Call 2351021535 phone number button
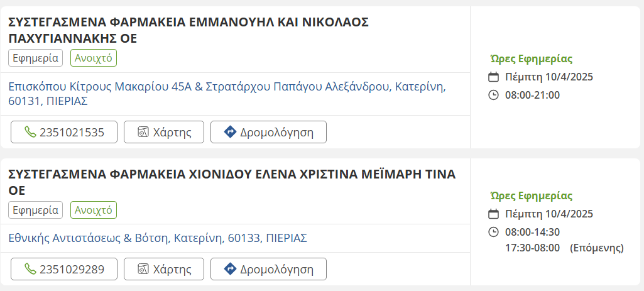644x291 pixels. (64, 133)
